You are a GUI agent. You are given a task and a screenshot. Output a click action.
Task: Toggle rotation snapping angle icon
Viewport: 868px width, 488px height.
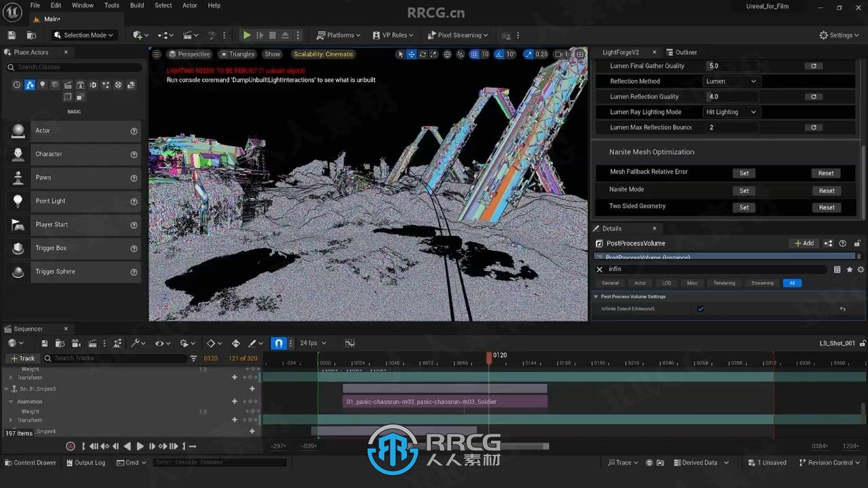[499, 54]
